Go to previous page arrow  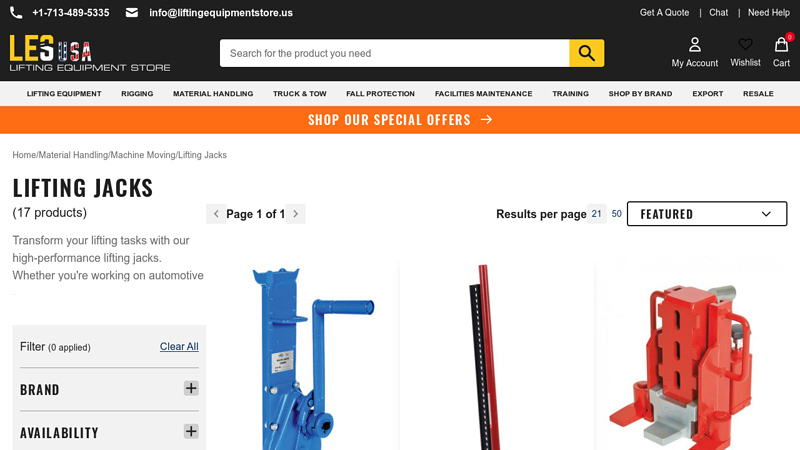pyautogui.click(x=216, y=214)
